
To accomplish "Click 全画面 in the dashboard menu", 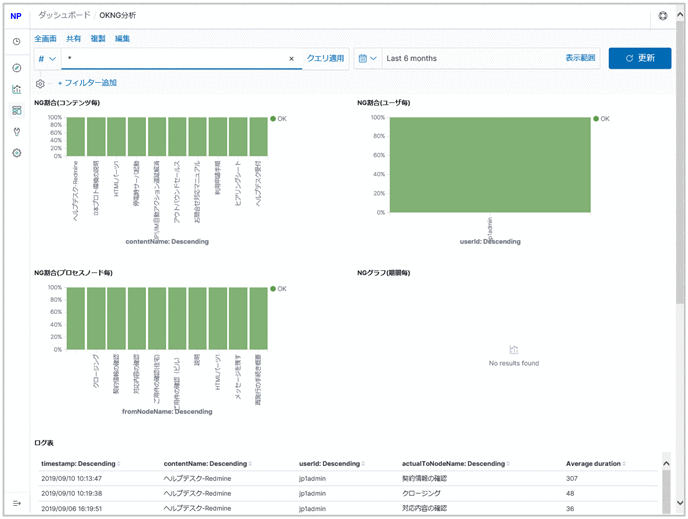I will [x=45, y=38].
